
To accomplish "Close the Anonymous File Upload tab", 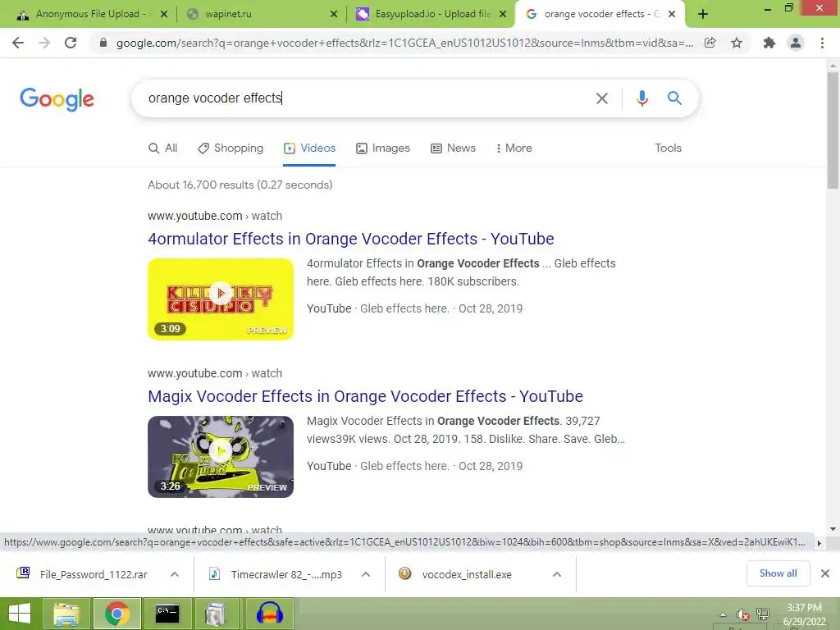I will (164, 14).
